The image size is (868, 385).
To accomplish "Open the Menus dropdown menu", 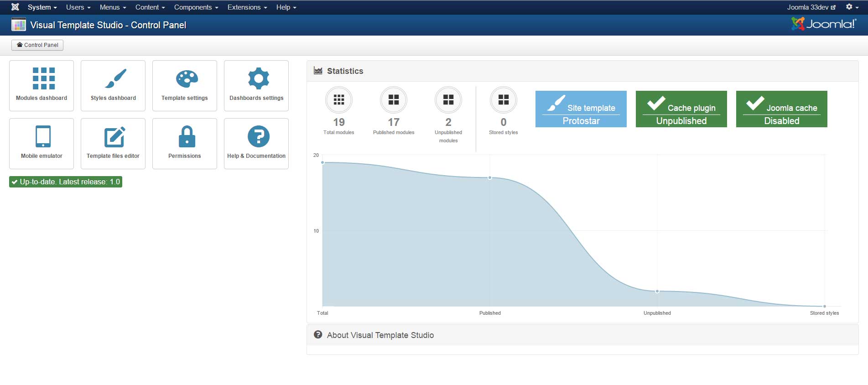I will [113, 7].
